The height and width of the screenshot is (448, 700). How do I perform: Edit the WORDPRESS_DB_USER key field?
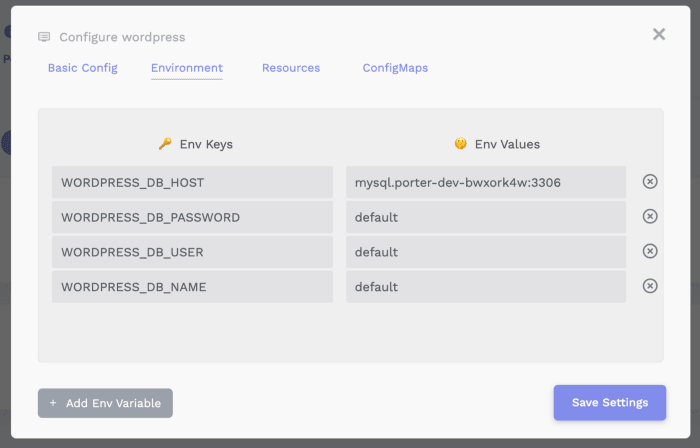click(192, 252)
